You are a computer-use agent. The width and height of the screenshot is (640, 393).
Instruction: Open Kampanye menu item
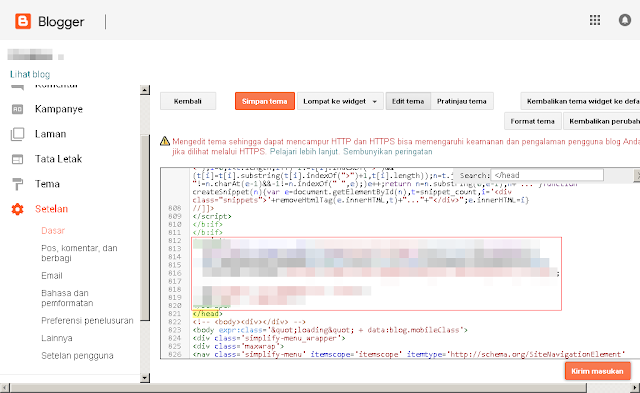[59, 109]
